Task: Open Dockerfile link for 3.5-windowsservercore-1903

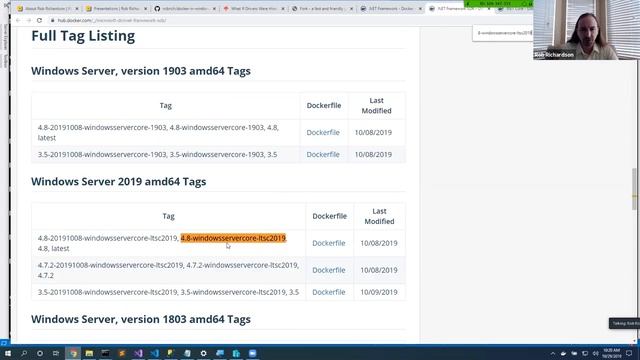Action: [323, 154]
